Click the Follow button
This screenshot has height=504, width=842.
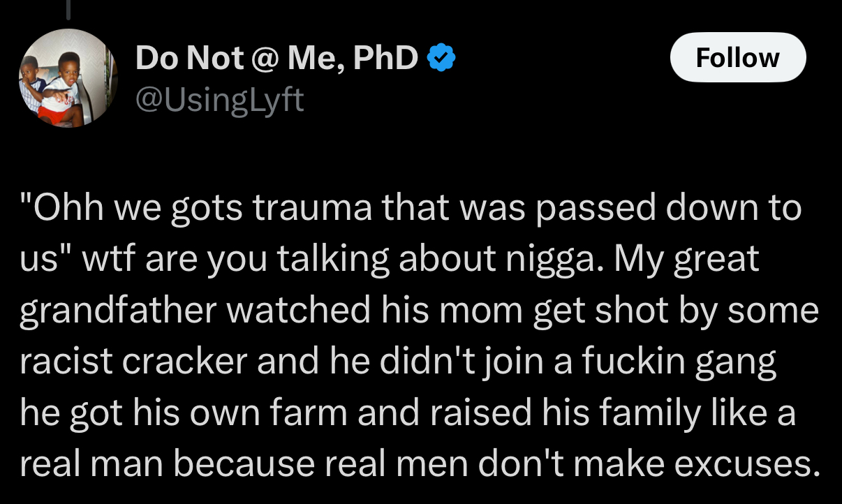coord(737,57)
